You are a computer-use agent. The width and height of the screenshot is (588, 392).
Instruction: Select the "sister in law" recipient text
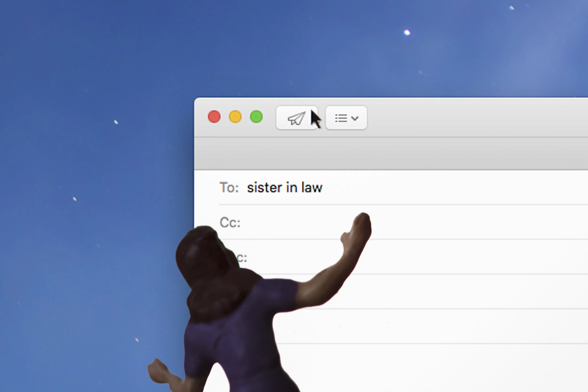click(x=285, y=187)
